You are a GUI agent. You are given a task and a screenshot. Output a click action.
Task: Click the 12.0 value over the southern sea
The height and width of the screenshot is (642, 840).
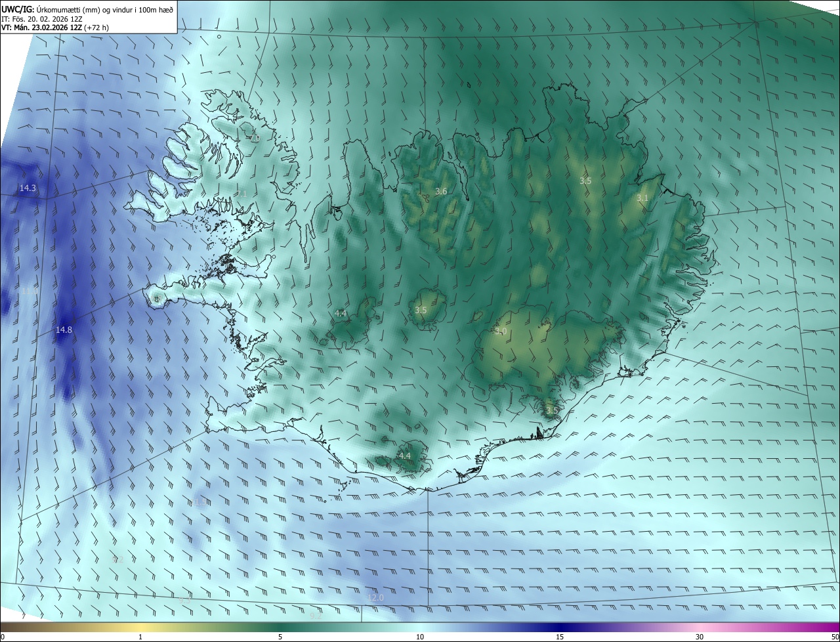[375, 598]
